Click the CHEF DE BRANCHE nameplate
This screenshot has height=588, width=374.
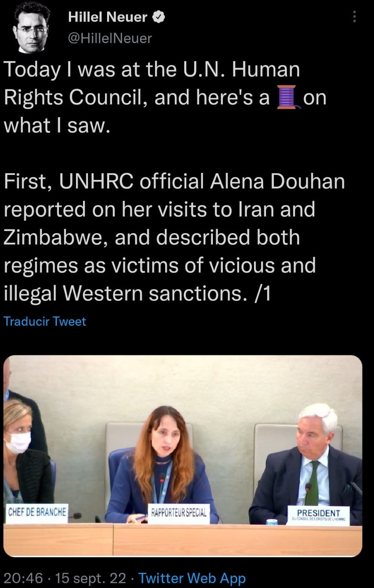[x=37, y=512]
